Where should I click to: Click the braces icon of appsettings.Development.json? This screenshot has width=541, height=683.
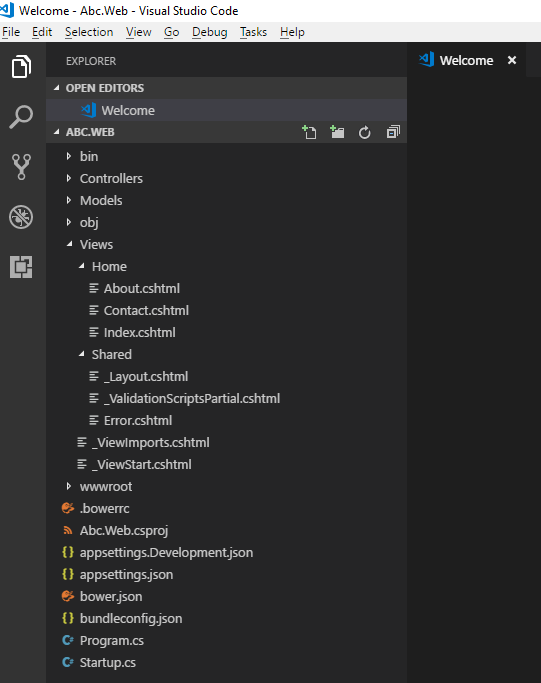pyautogui.click(x=68, y=552)
